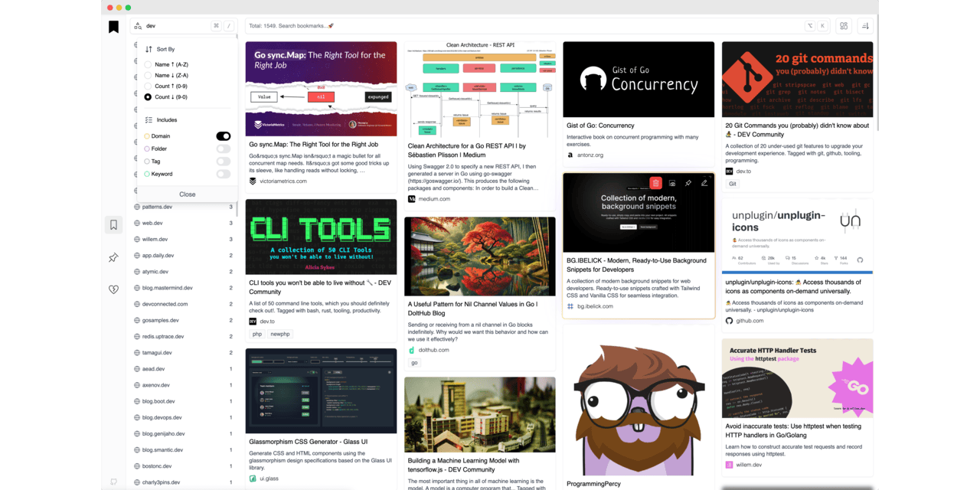Screen dimensions: 980x490
Task: Enable the Keyword include toggle
Action: 223,174
